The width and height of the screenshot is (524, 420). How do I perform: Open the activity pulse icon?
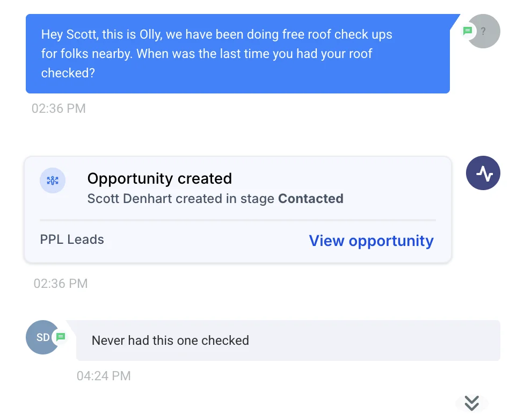pyautogui.click(x=483, y=173)
